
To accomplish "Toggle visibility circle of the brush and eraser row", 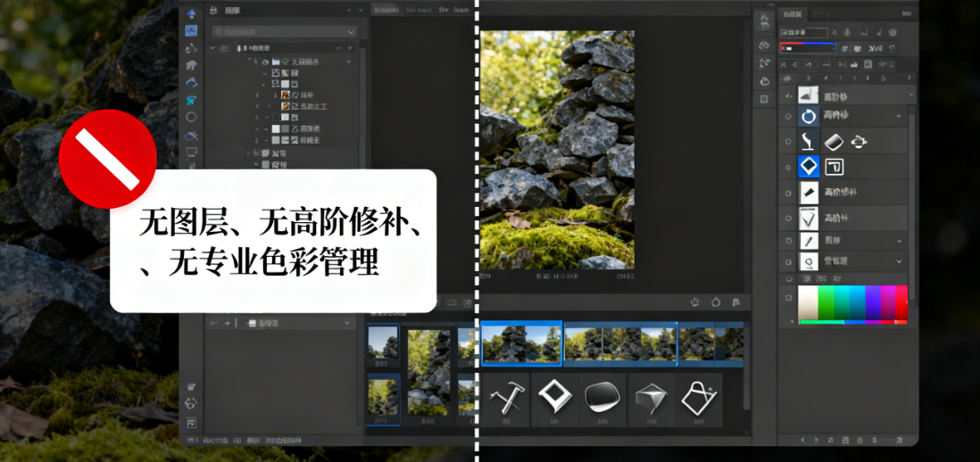I will pos(788,142).
